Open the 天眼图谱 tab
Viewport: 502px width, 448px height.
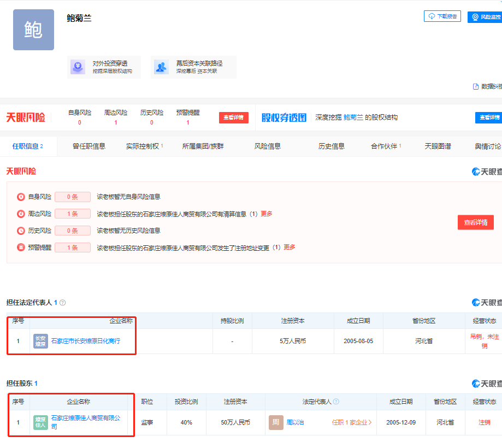click(x=438, y=146)
